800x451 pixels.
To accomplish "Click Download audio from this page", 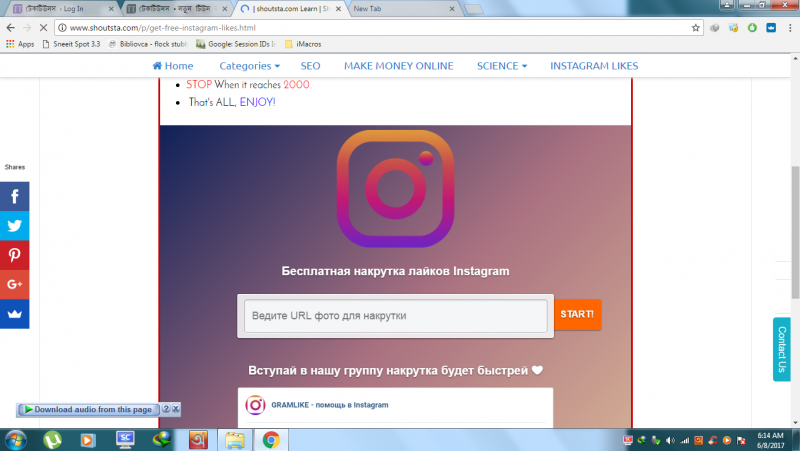I will pos(88,409).
